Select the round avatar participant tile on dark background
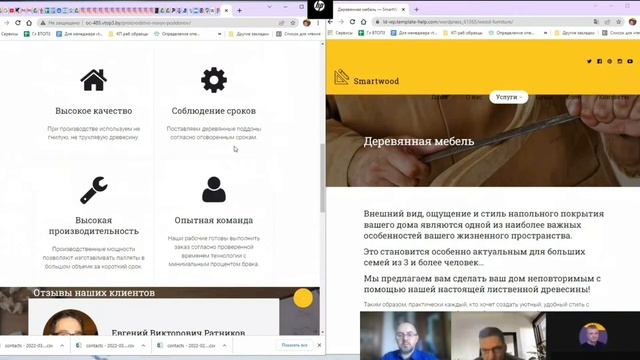This screenshot has width=640, height=360. pos(593,336)
